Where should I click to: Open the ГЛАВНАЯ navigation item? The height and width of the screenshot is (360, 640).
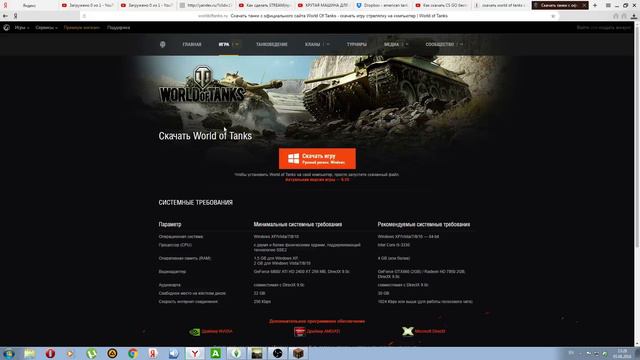pyautogui.click(x=192, y=44)
